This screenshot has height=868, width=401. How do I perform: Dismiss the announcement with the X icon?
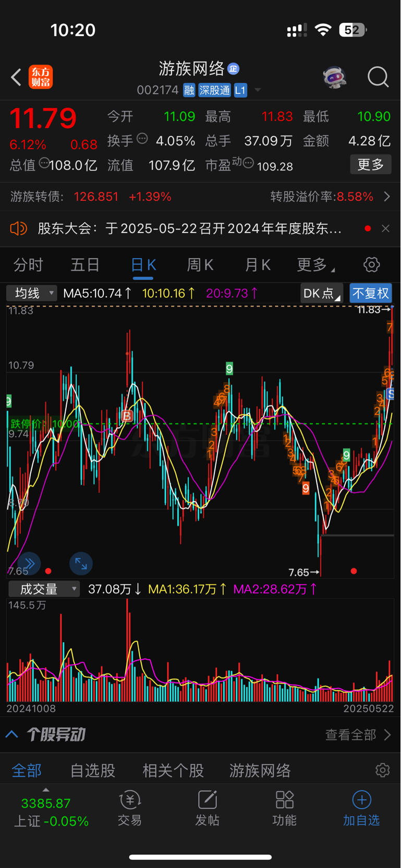[385, 228]
